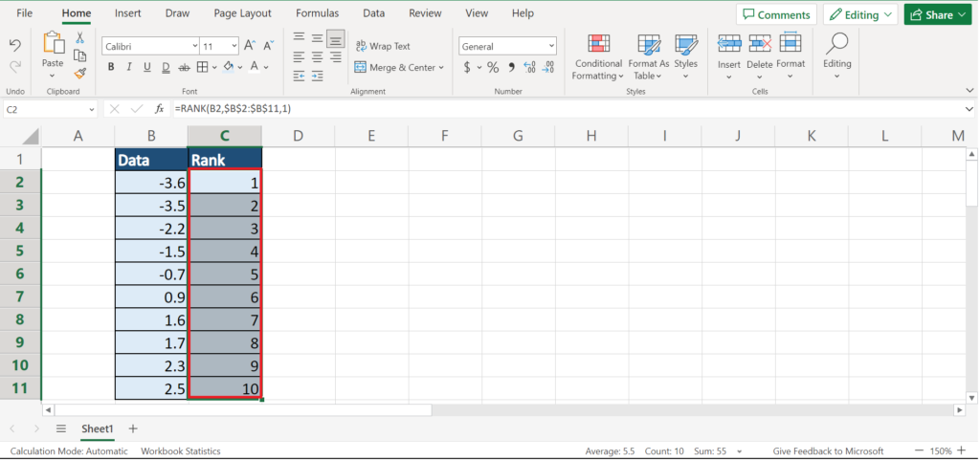Click the Workbook Statistics status bar link
The height and width of the screenshot is (461, 980).
(x=181, y=450)
